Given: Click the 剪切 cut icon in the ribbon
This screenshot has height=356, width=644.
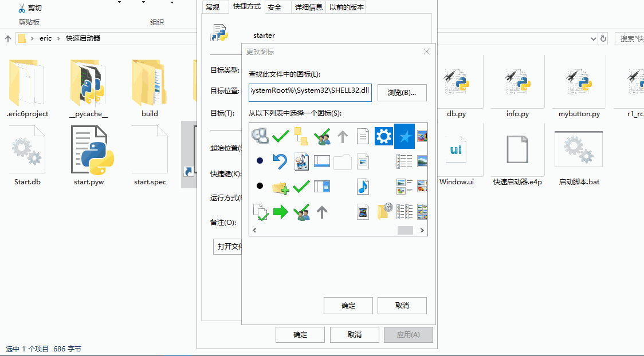Looking at the screenshot, I should tap(21, 7).
